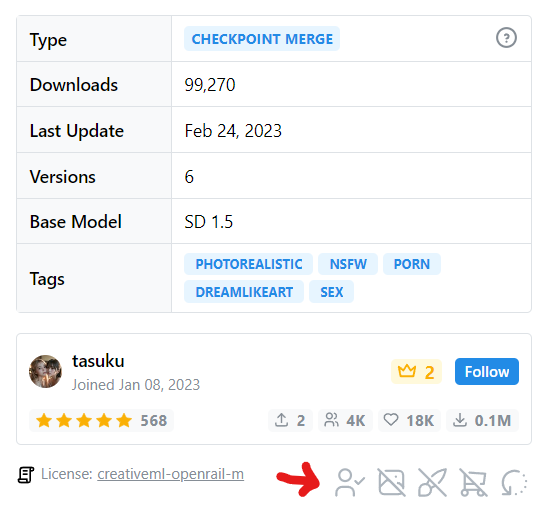Follow the user tasuku
This screenshot has height=518, width=550.
point(487,372)
